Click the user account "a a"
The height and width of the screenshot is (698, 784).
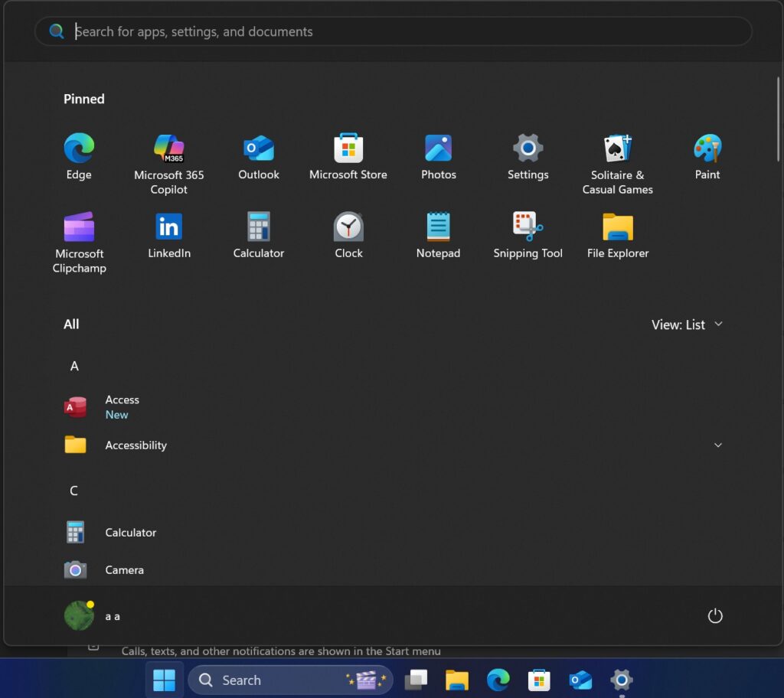pos(96,615)
